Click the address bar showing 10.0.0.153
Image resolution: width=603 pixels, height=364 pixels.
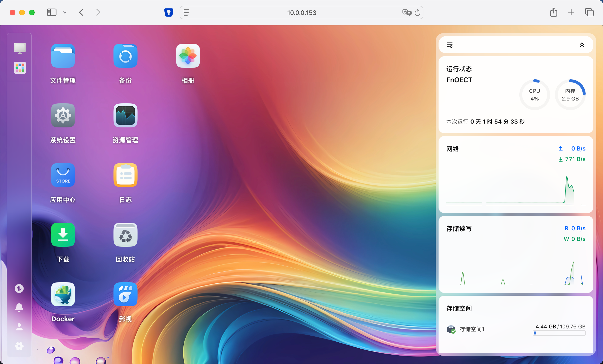tap(301, 13)
